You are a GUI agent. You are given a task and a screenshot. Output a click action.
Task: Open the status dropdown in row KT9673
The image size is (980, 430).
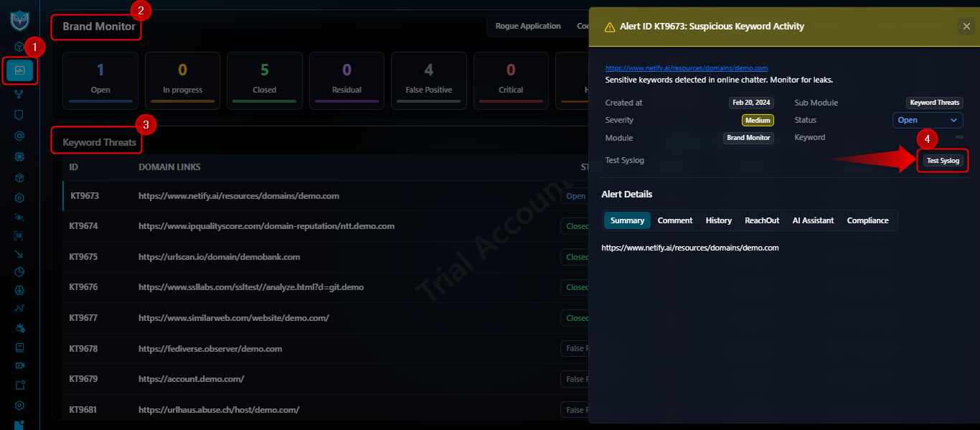575,196
